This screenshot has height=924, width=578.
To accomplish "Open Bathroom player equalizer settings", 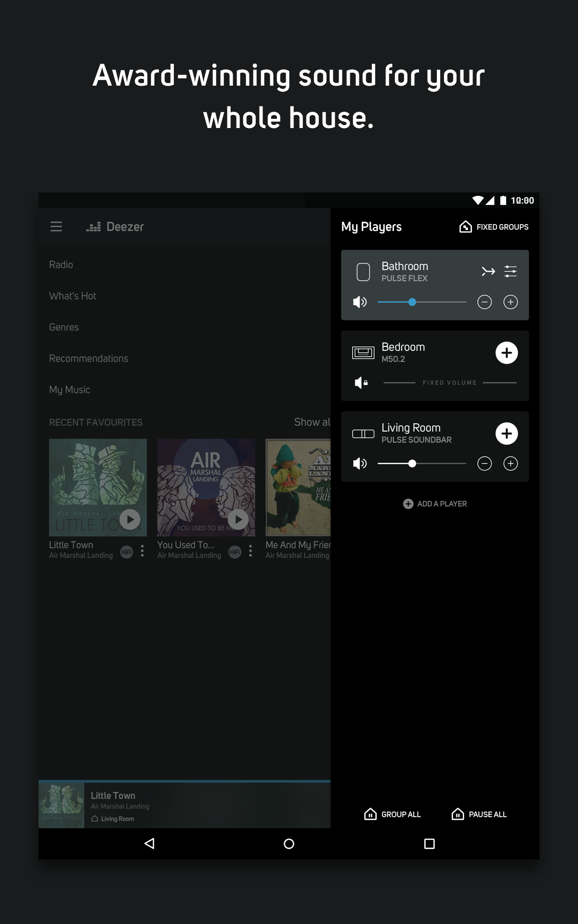I will click(511, 271).
